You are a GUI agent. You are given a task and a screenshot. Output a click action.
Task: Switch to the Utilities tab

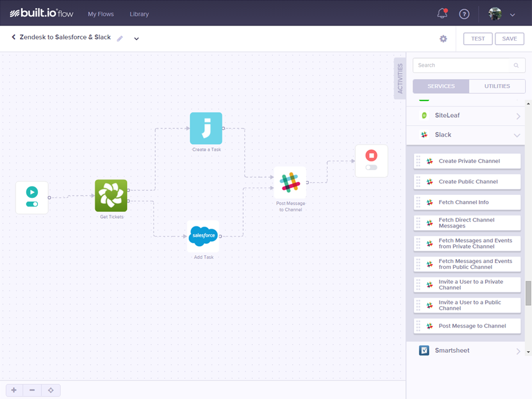497,86
